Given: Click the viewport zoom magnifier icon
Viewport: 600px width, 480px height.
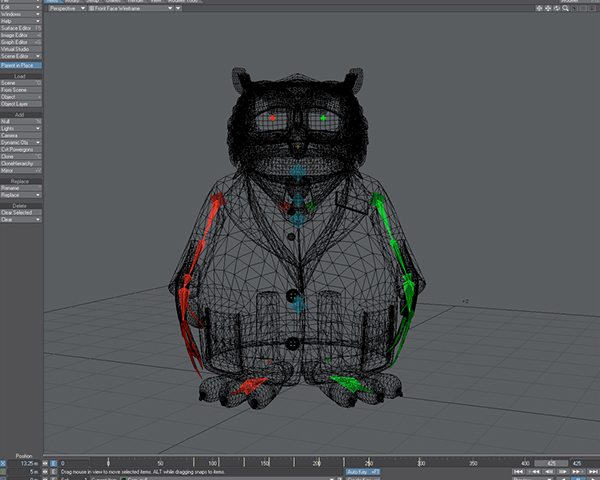Looking at the screenshot, I should 566,8.
